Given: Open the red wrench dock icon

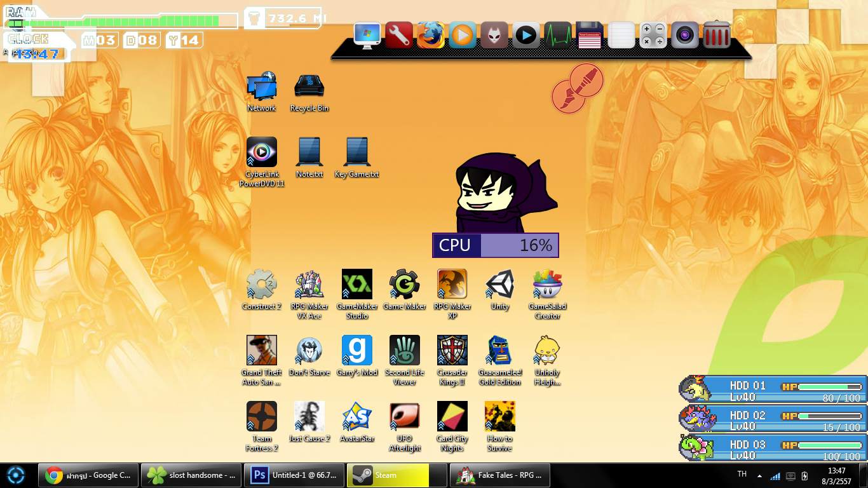Looking at the screenshot, I should [399, 35].
